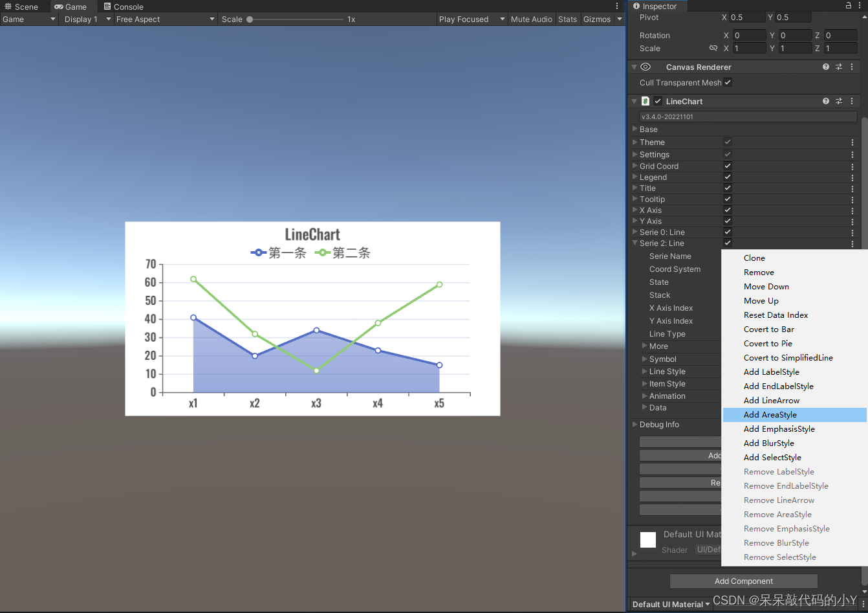Open the Title row options menu
Screen dimensions: 868x613
tap(852, 188)
